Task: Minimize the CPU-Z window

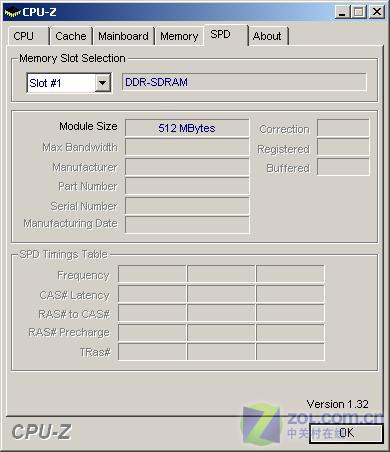Action: point(342,12)
